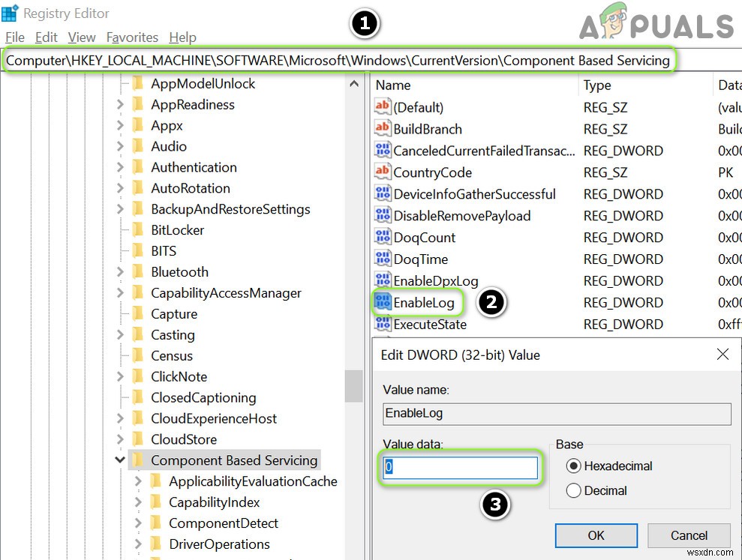742x560 pixels.
Task: Select the Decimal radio button
Action: 574,490
